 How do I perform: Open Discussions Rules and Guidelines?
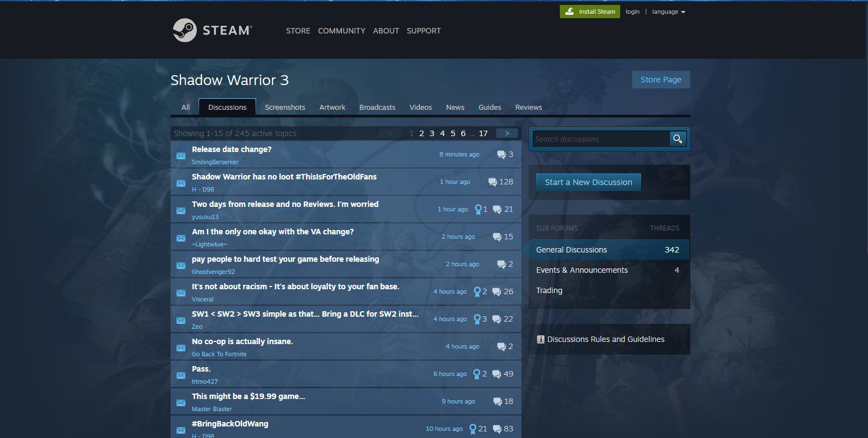click(605, 339)
